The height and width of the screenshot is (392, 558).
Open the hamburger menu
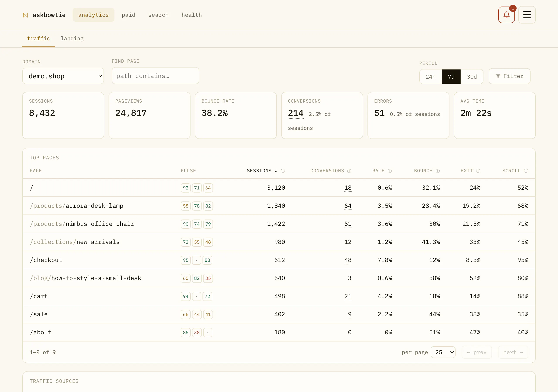tap(527, 15)
